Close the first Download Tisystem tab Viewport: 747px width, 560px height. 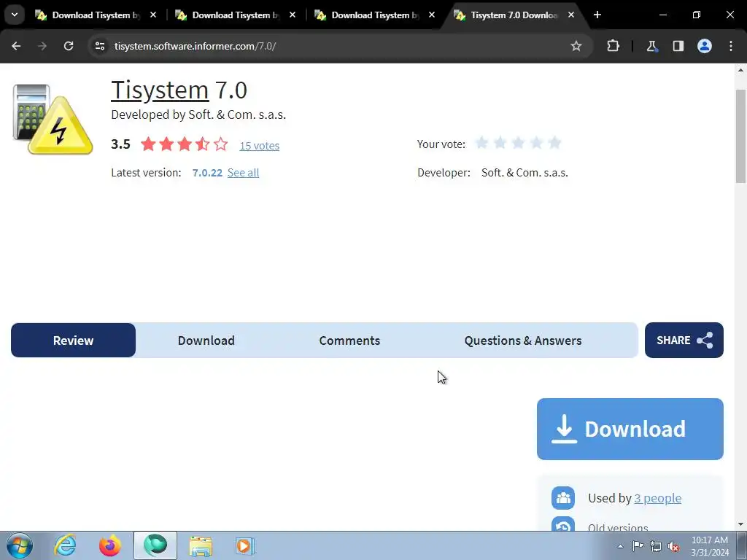coord(153,15)
